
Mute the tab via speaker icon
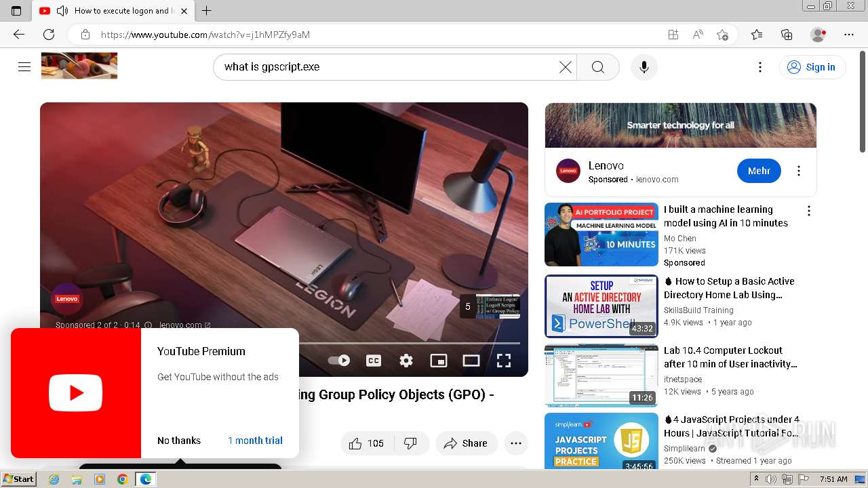coord(62,11)
